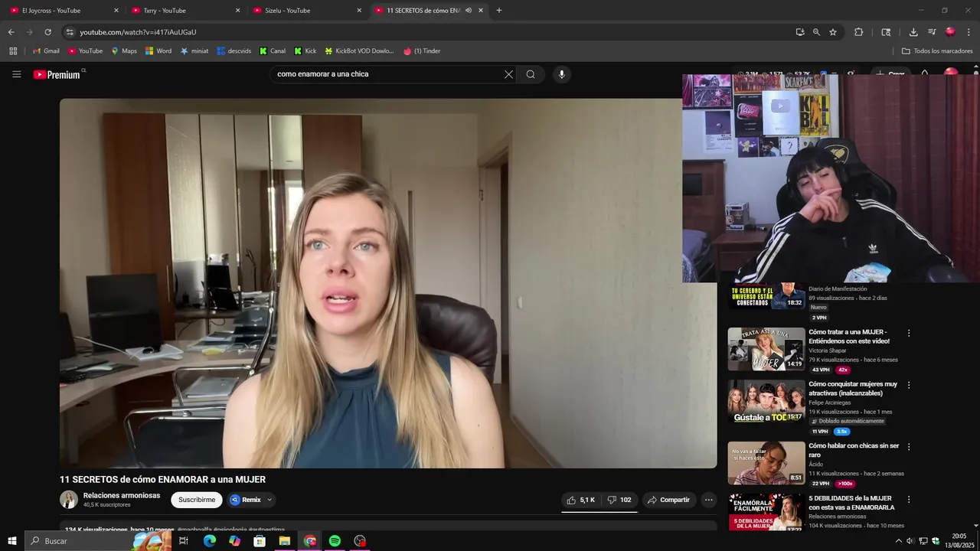The height and width of the screenshot is (551, 980).
Task: Visit the Relaciones armoniosas channel name link
Action: pyautogui.click(x=122, y=495)
